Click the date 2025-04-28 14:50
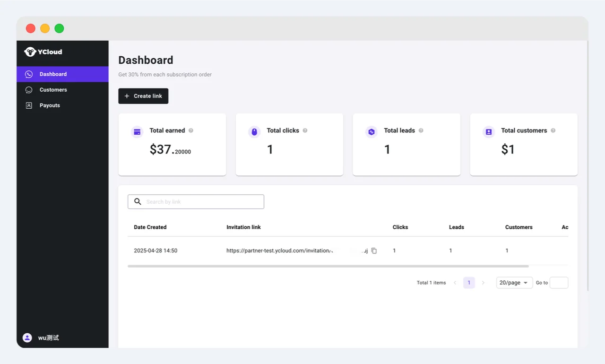The width and height of the screenshot is (605, 364). 156,251
